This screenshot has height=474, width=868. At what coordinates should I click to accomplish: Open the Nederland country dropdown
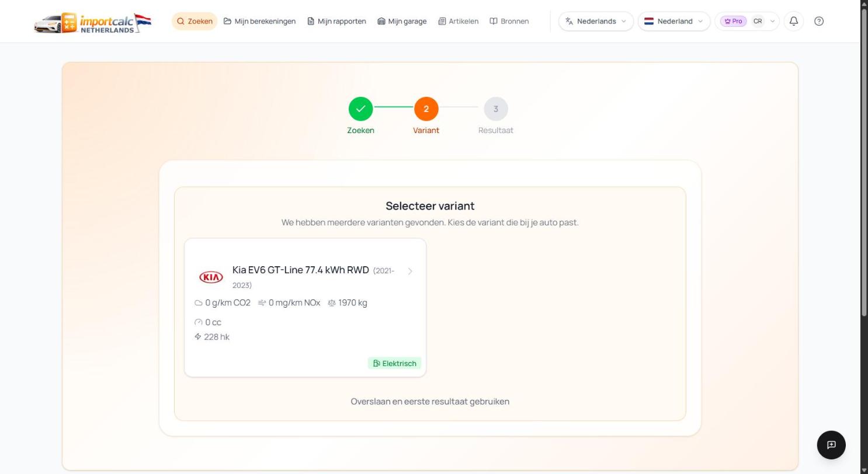click(673, 21)
